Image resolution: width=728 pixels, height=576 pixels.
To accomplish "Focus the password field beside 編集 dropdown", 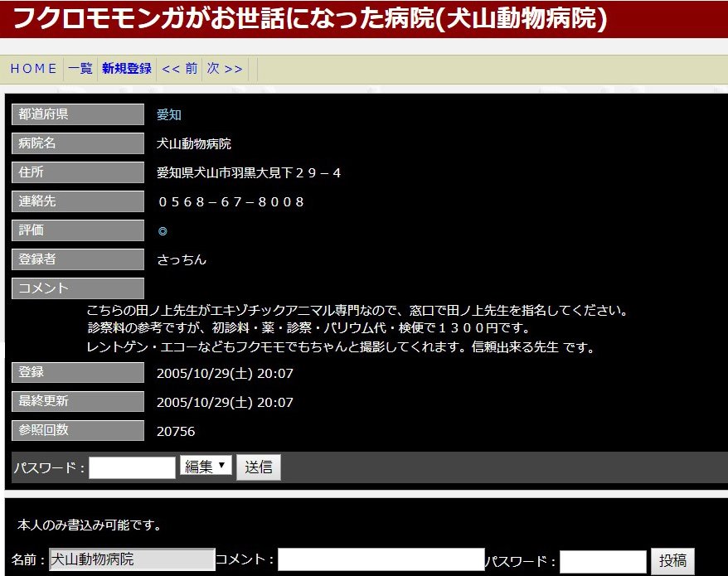I will point(132,467).
